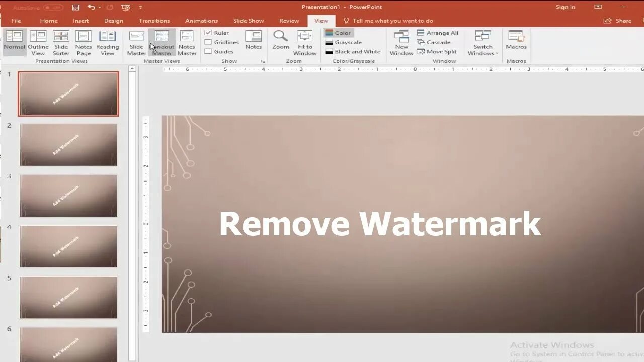Open Ribbon Display Options

598,7
